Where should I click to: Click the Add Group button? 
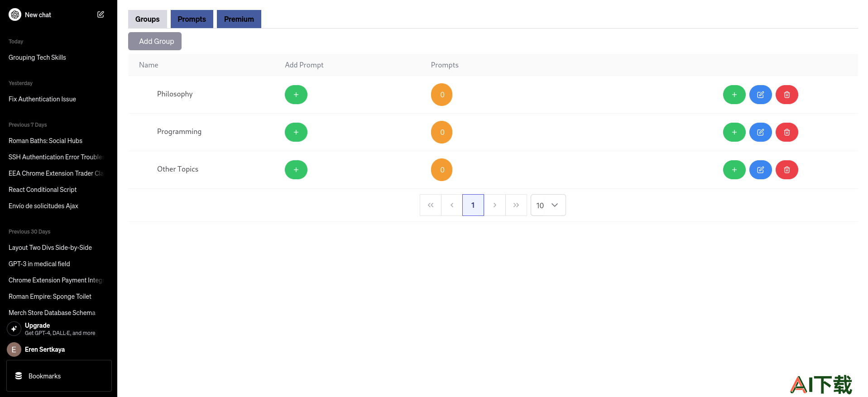[x=155, y=41]
